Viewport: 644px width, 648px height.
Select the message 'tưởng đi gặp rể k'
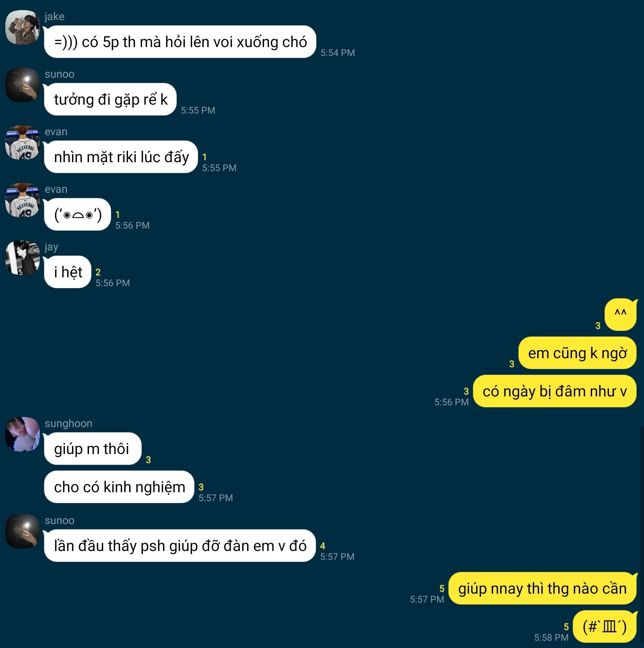(x=110, y=99)
